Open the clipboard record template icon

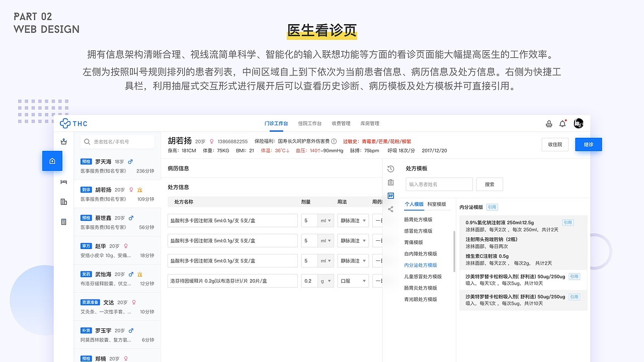391,182
